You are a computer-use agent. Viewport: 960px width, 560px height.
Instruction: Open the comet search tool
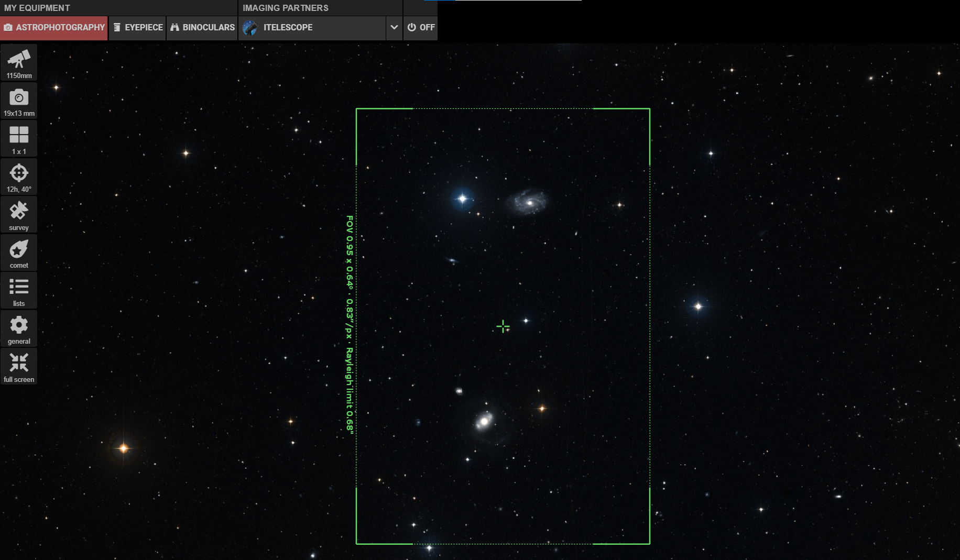click(x=19, y=253)
